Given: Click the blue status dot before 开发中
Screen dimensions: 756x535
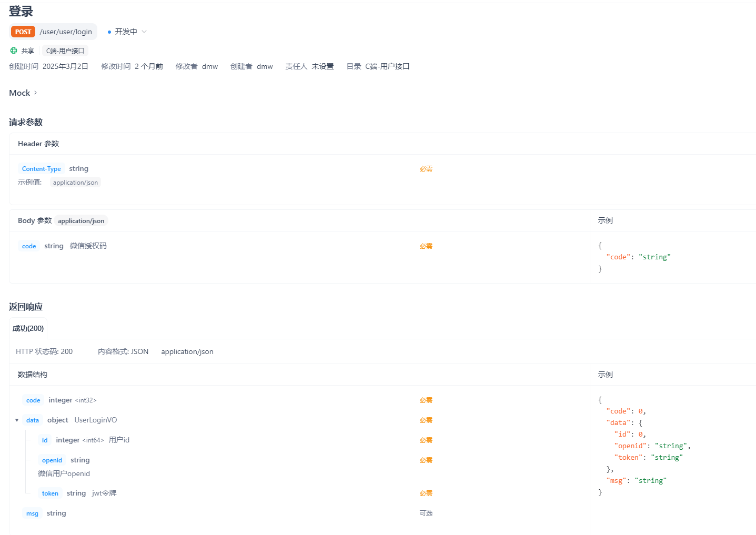Looking at the screenshot, I should [109, 32].
